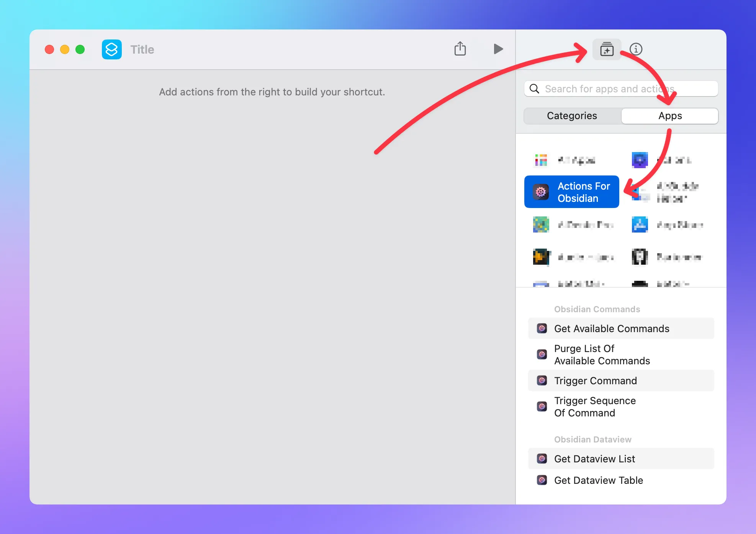Viewport: 756px width, 534px height.
Task: Switch to the Apps tab
Action: [669, 116]
